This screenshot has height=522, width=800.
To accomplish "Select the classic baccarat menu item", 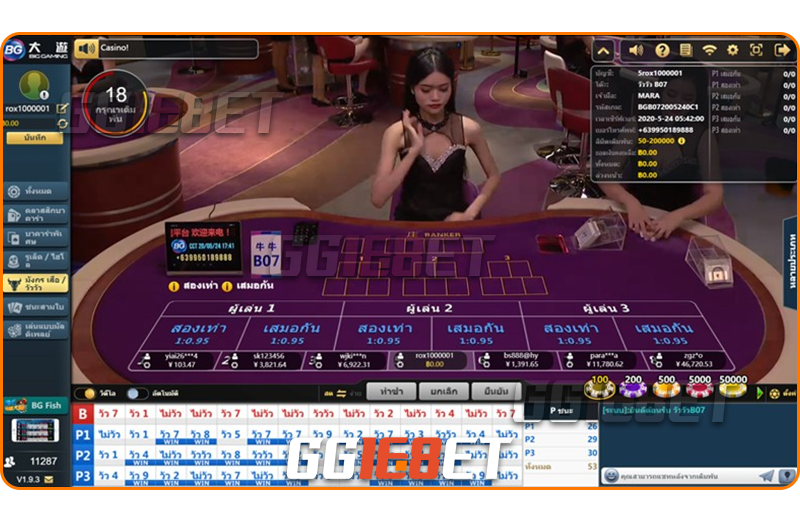I will pos(36,214).
